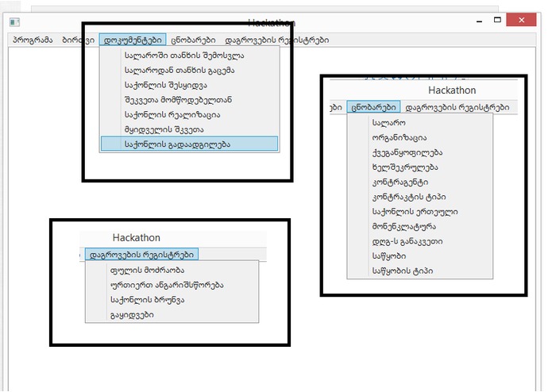Viewport: 552px width, 392px height.
Task: Choose საქონლის ბრუნვა register
Action: [172, 300]
